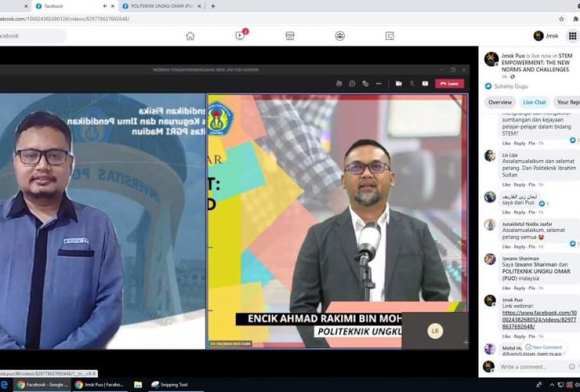Go to Facebook Home icon

190,36
